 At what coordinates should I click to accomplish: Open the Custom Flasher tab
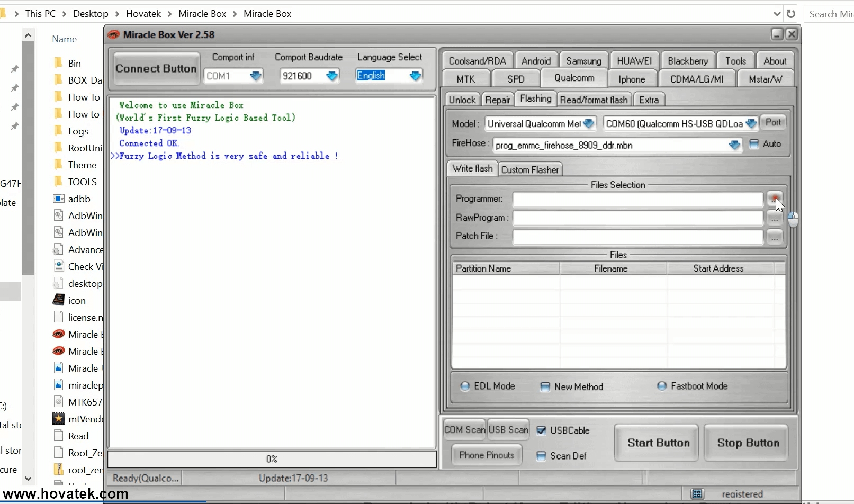[529, 170]
